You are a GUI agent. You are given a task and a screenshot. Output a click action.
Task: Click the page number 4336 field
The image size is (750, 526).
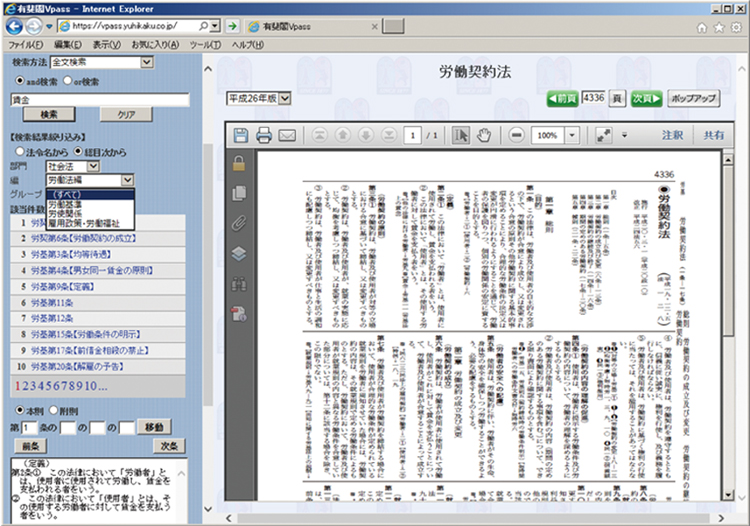pyautogui.click(x=594, y=98)
